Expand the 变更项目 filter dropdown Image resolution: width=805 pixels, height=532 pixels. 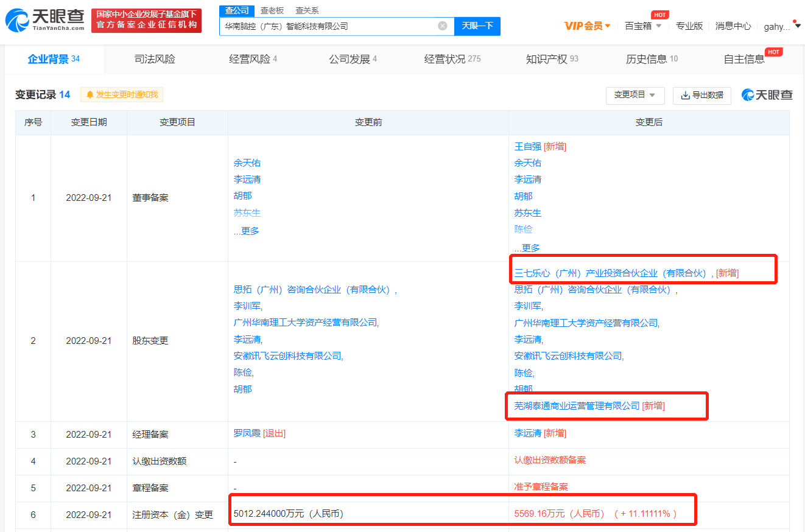(x=635, y=95)
